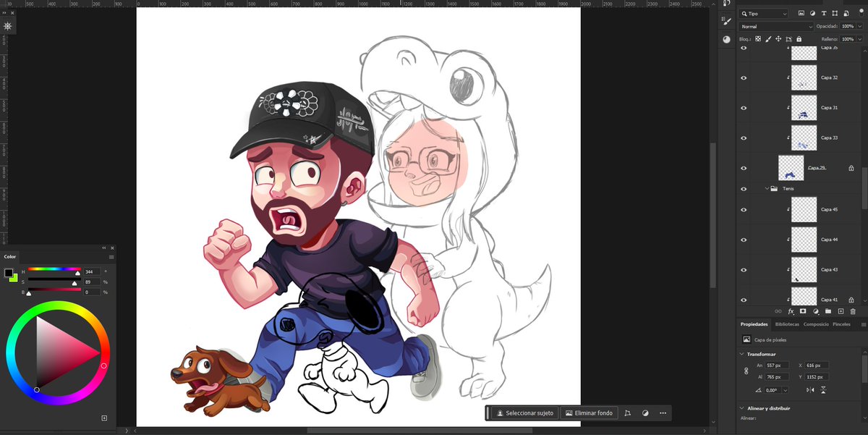Image resolution: width=868 pixels, height=435 pixels.
Task: Lock transparent pixels on the layer
Action: [758, 38]
